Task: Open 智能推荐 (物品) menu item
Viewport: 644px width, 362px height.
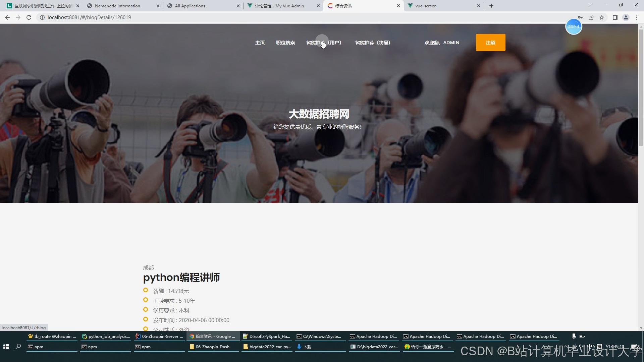Action: (x=373, y=43)
